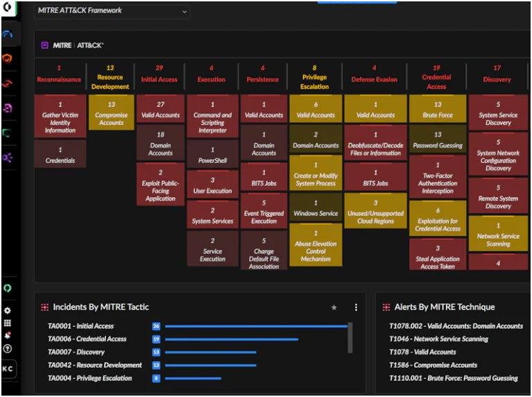Click the notifications bell sidebar icon
532x397 pixels.
point(8,335)
